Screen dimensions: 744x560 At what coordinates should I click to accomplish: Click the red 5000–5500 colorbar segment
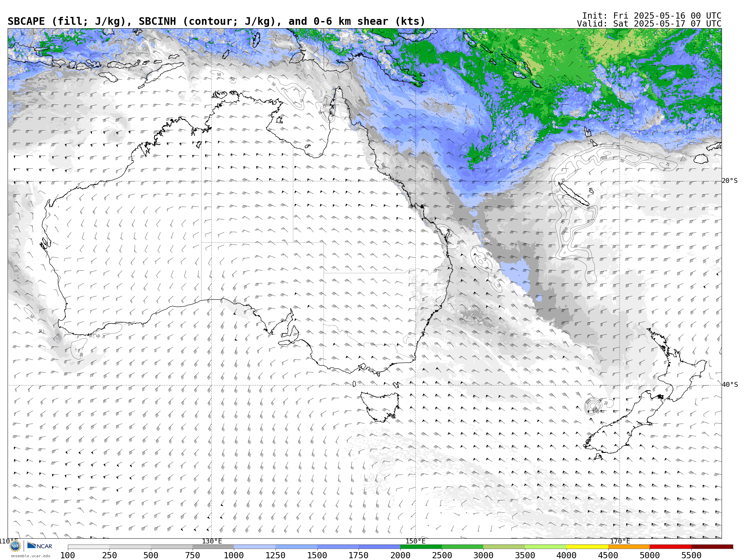tap(670, 547)
